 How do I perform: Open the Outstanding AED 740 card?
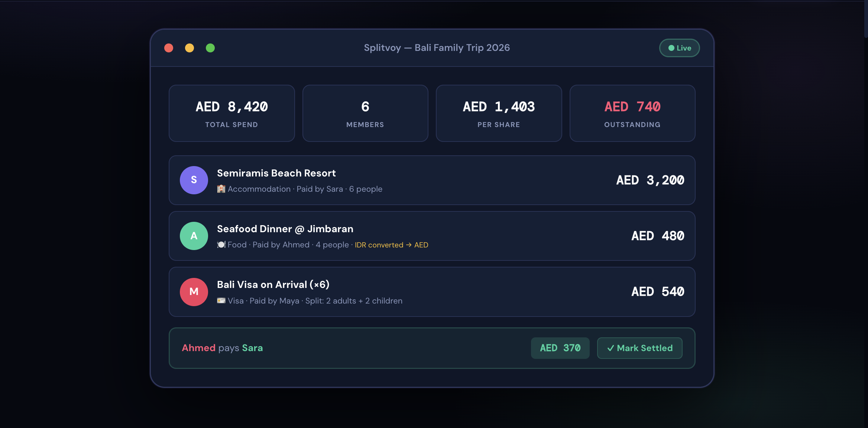632,113
